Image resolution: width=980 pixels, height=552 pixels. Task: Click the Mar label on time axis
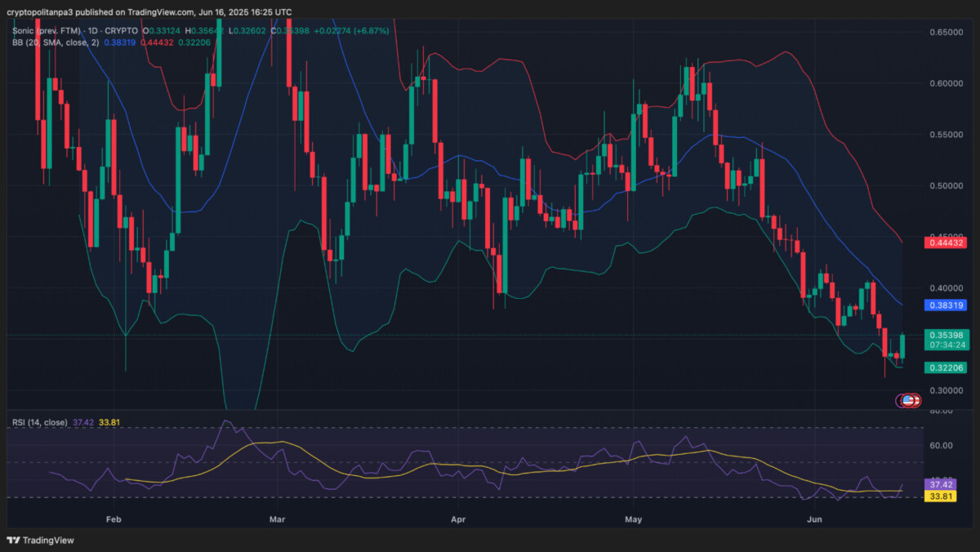[278, 519]
